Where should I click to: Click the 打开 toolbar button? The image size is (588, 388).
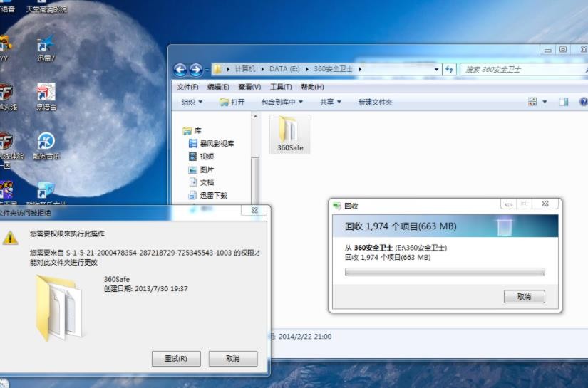(x=232, y=102)
